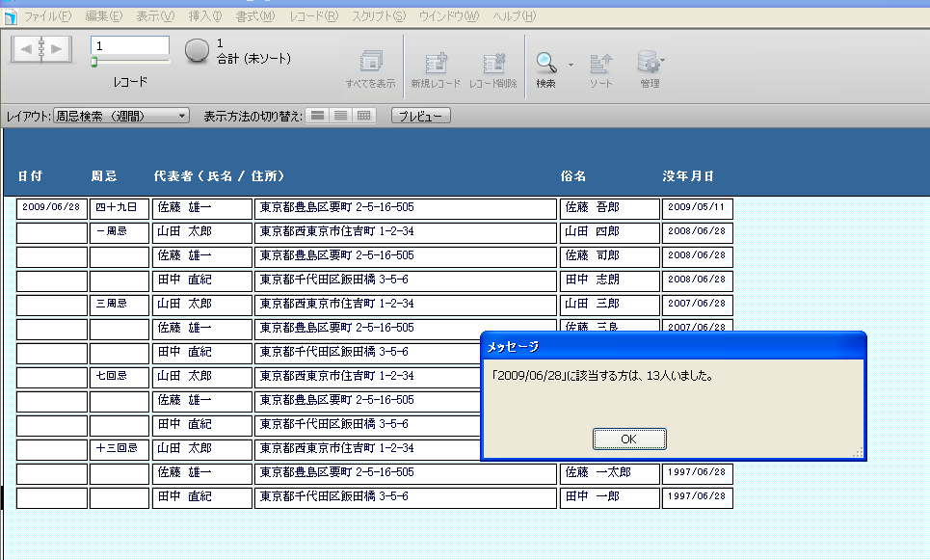The width and height of the screenshot is (930, 560).
Task: Click the 新規レコード toolbar icon
Action: [436, 63]
